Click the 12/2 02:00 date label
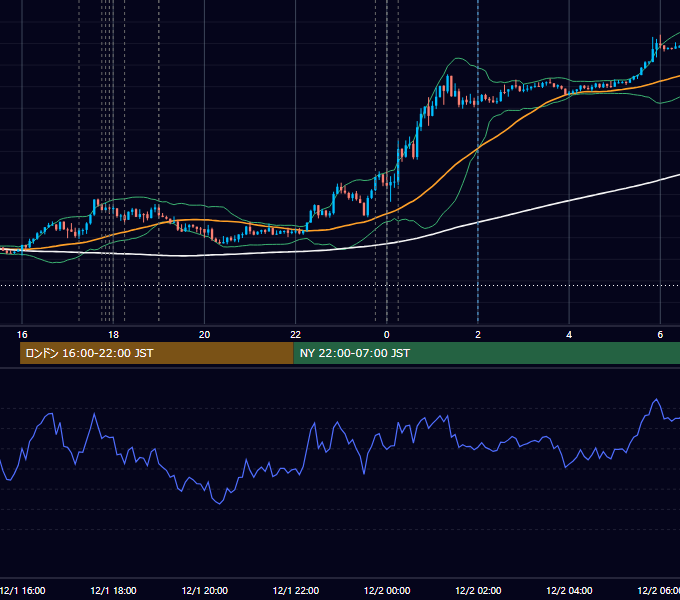This screenshot has width=680, height=600. (478, 591)
